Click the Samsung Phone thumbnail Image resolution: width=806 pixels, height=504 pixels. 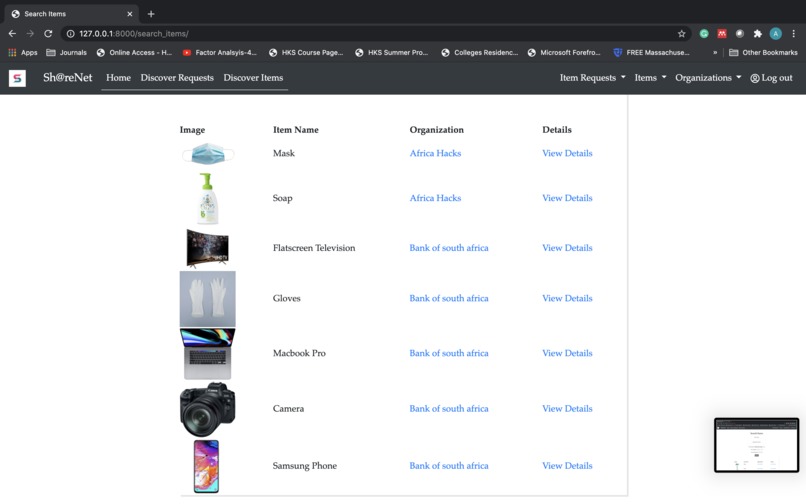207,466
